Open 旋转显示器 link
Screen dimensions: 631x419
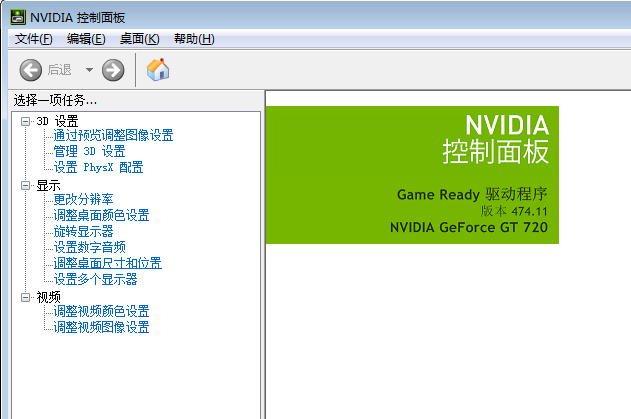pyautogui.click(x=83, y=231)
